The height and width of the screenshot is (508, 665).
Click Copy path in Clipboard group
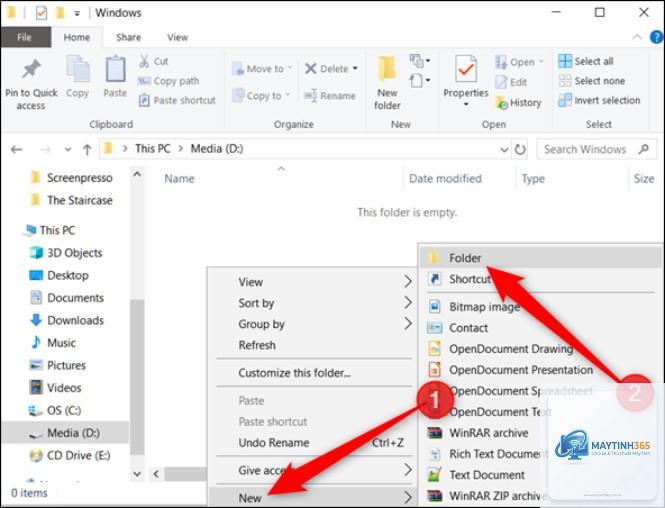tap(168, 81)
